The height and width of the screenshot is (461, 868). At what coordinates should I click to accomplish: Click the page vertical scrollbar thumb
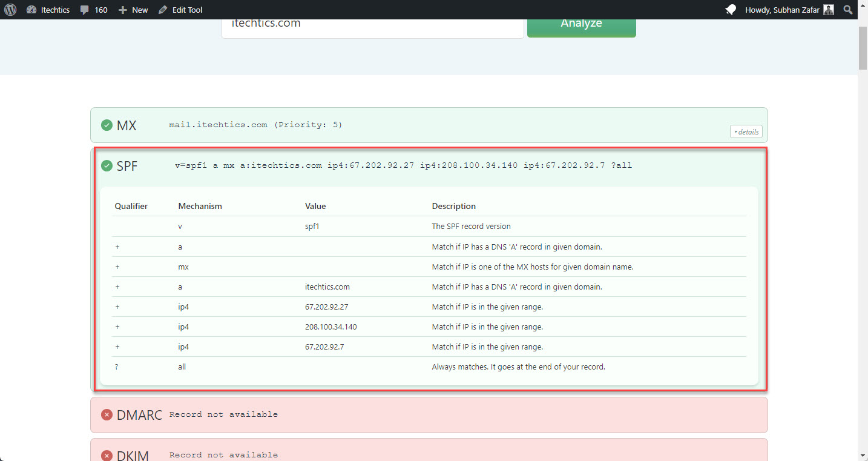tap(863, 47)
